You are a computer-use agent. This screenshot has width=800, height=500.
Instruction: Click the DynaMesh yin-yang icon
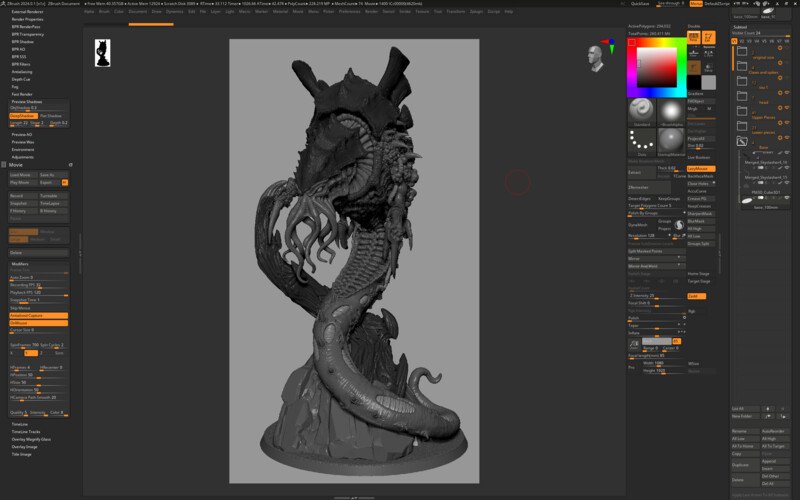(679, 225)
